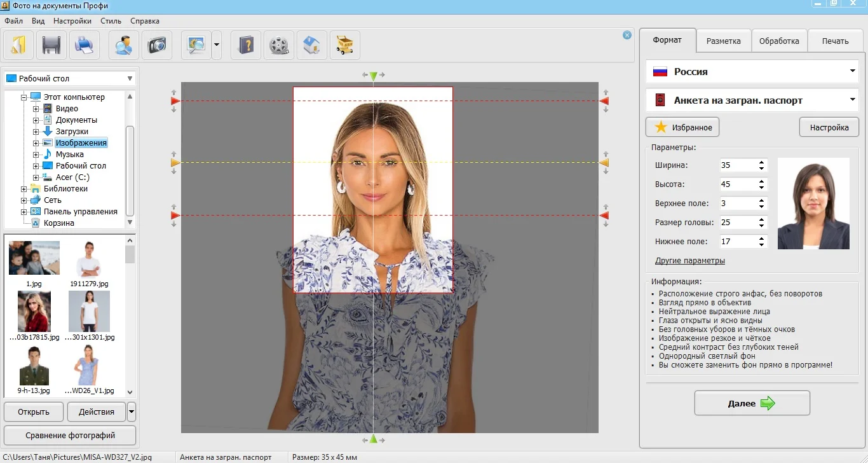Screen dimensions: 868x463
Task: Open dropdown arrow beside image viewer icon
Action: 217,45
